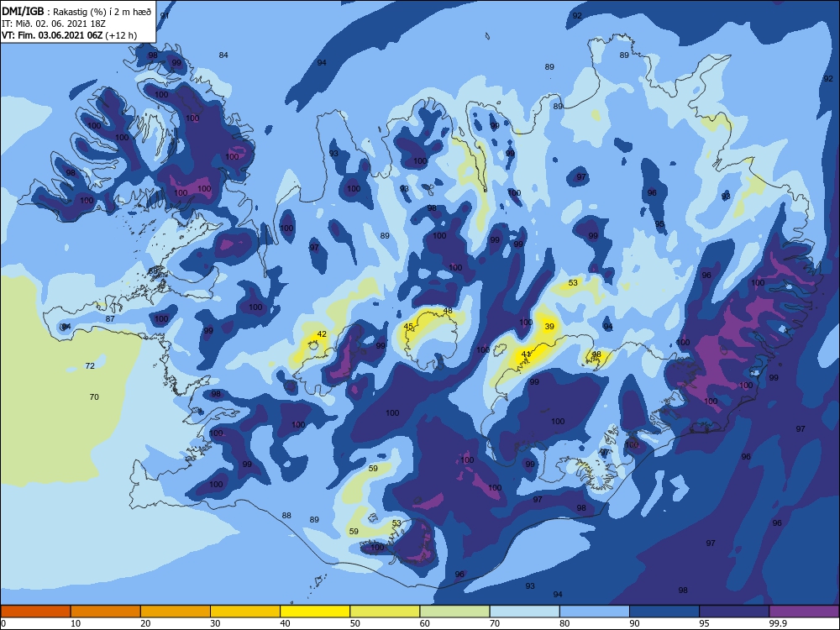
Task: Click the humidity value 87 on the peninsula
Action: pyautogui.click(x=110, y=318)
